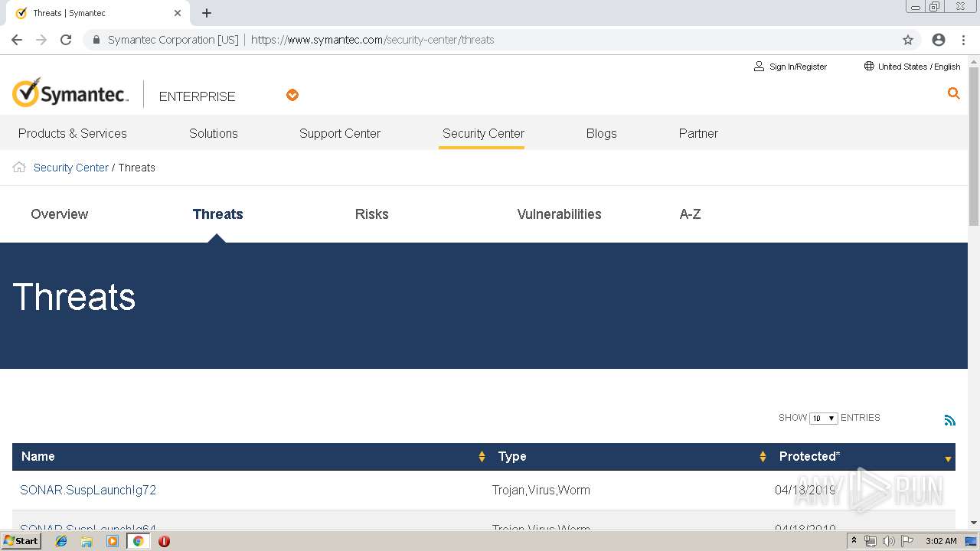The width and height of the screenshot is (980, 551).
Task: Click the taskbar clock 3:02 AM
Action: (941, 541)
